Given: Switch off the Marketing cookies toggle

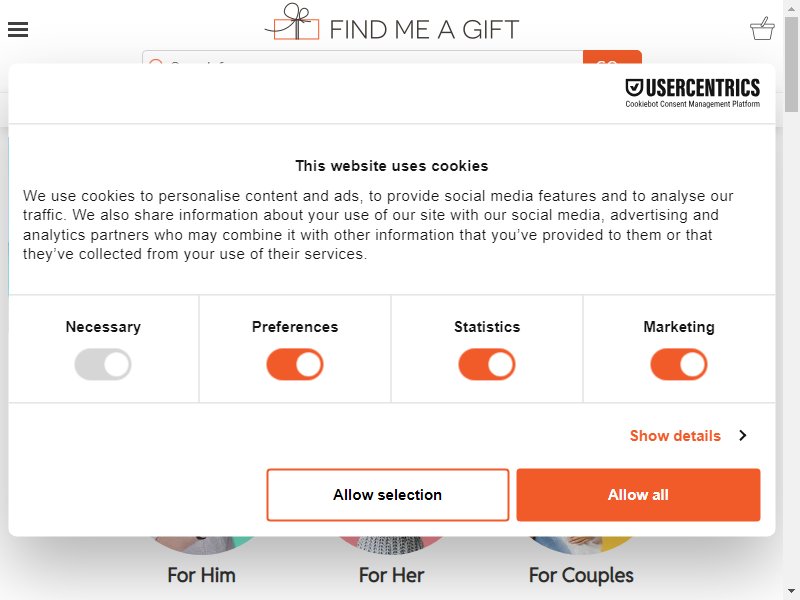Looking at the screenshot, I should 679,364.
